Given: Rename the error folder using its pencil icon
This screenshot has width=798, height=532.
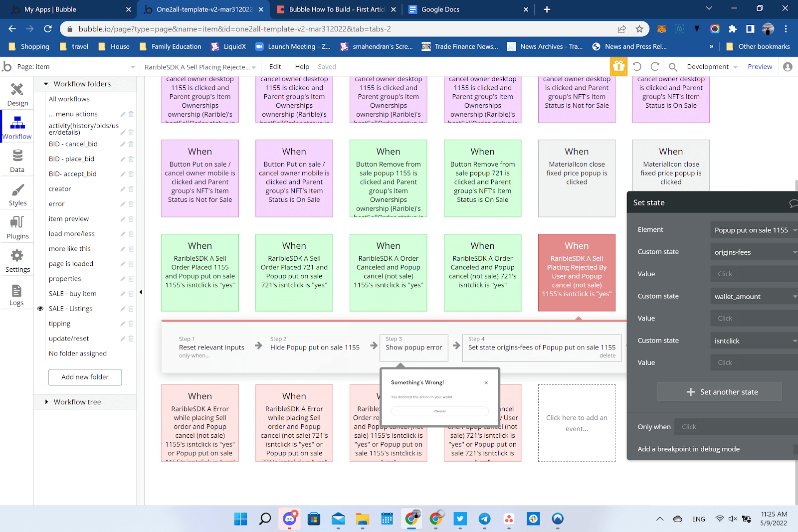Looking at the screenshot, I should tap(122, 203).
